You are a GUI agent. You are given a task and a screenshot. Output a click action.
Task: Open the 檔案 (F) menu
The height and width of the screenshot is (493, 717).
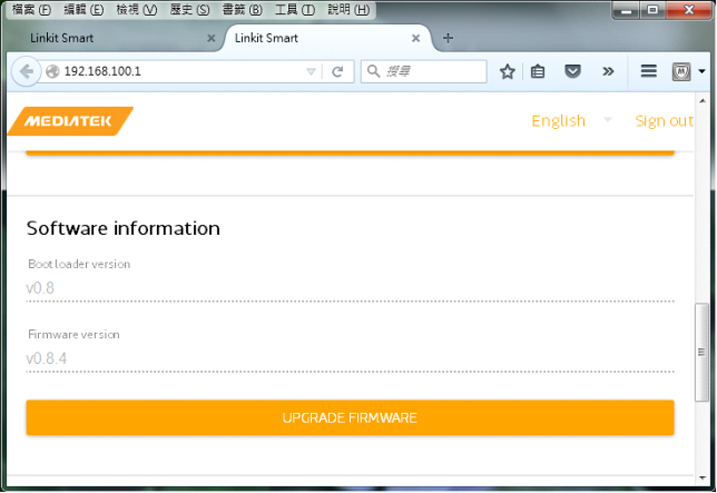pos(32,10)
